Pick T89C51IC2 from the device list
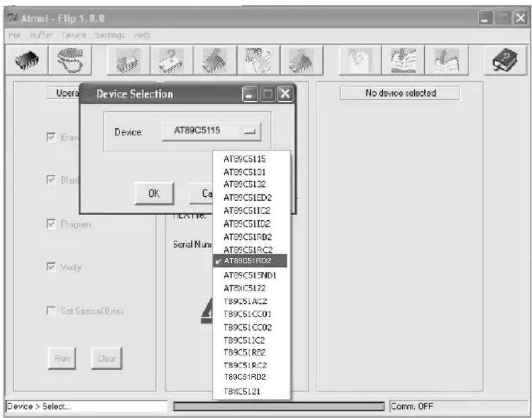Viewport: 532px width, 418px height. point(251,340)
